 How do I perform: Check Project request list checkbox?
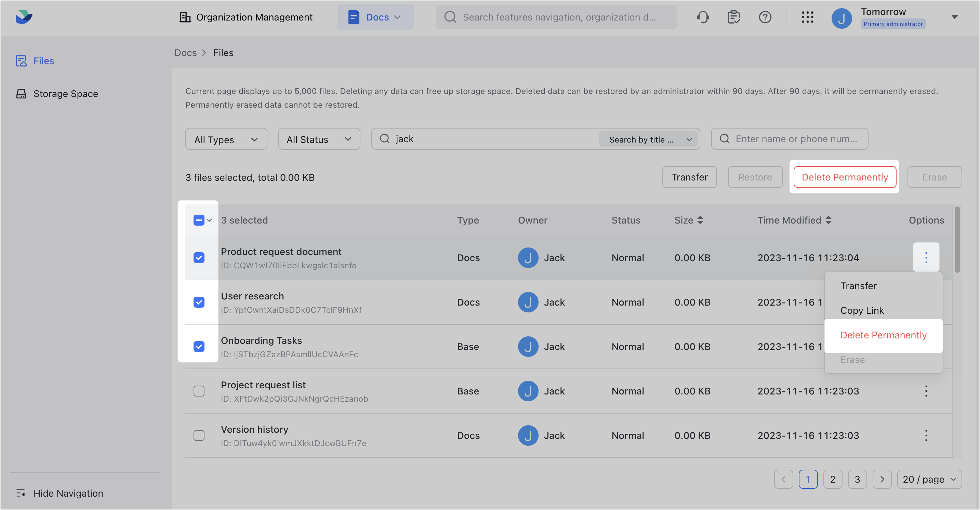click(x=199, y=391)
